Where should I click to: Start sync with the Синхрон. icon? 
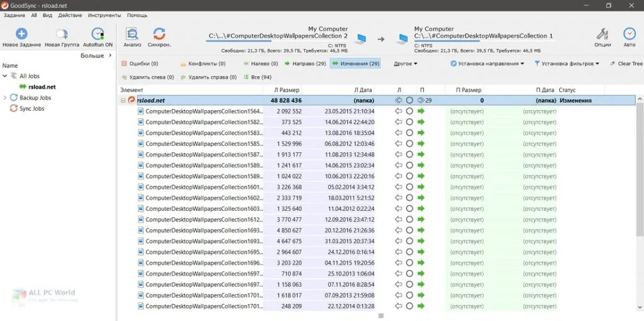click(x=159, y=34)
